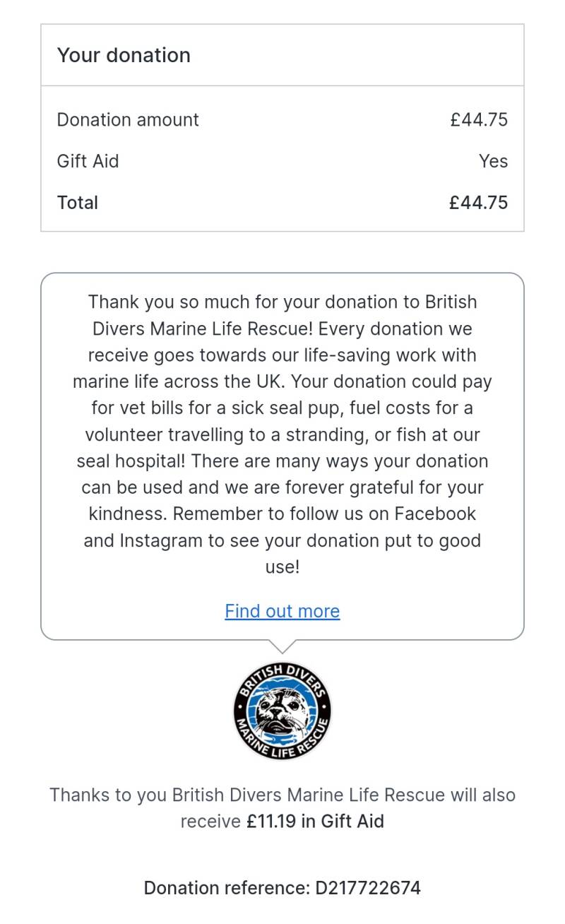Image resolution: width=565 pixels, height=924 pixels.
Task: Click the bold £11.19 in Gift Aid text
Action: [x=315, y=822]
